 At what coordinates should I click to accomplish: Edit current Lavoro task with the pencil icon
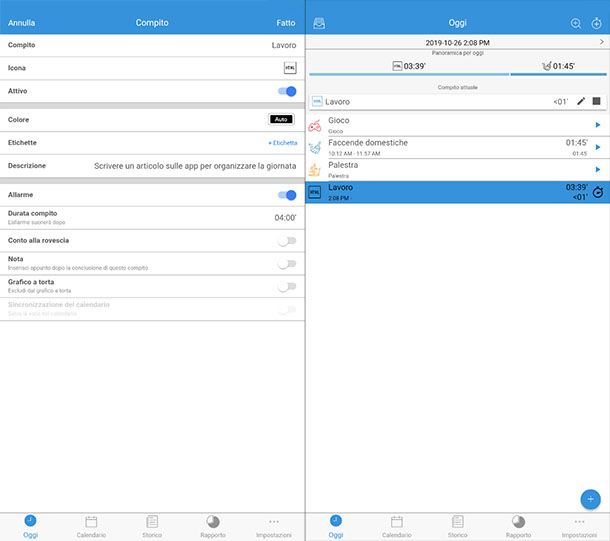581,101
